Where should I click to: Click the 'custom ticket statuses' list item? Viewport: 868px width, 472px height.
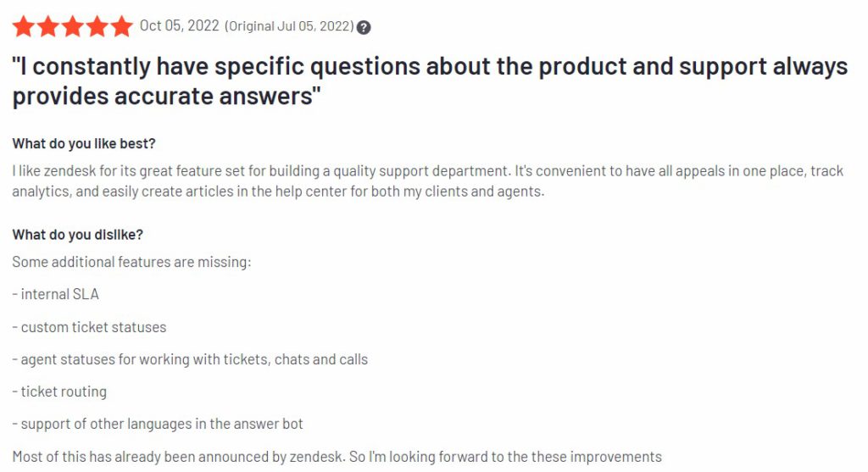[x=89, y=327]
